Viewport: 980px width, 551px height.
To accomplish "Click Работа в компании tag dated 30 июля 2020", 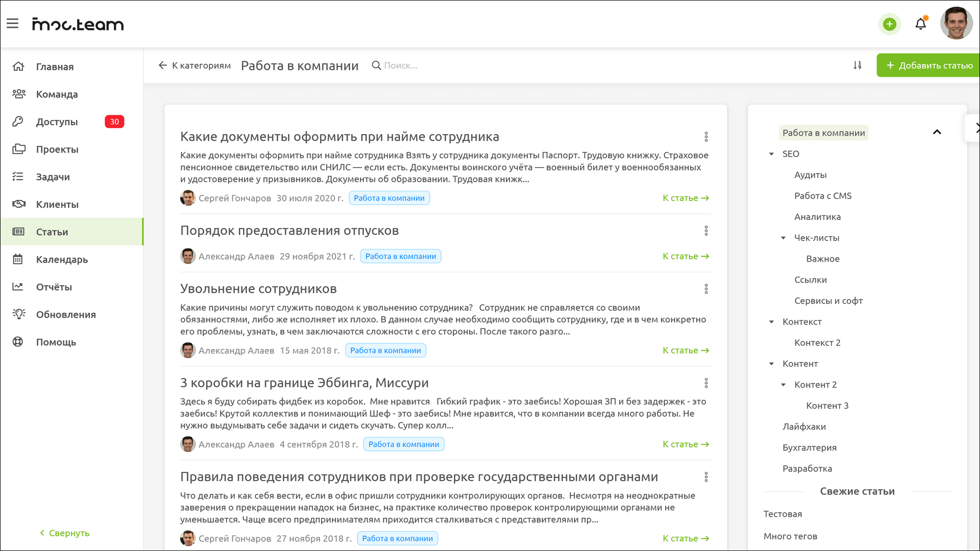I will coord(389,198).
